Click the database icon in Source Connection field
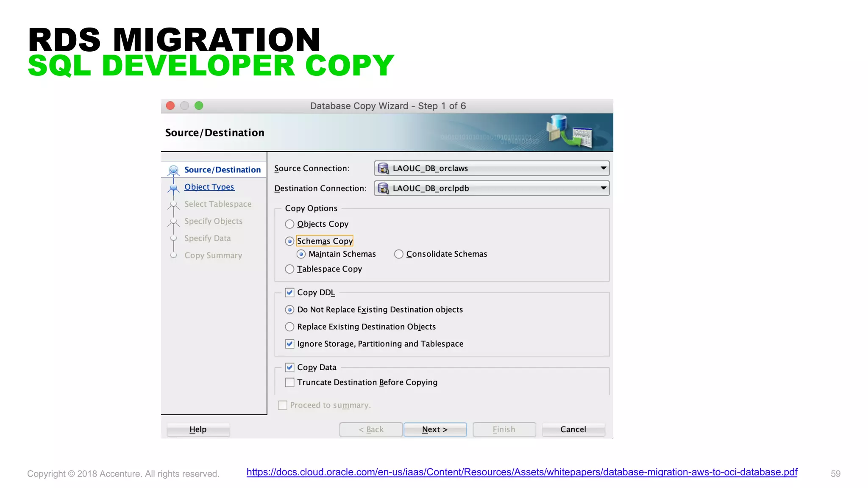The image size is (868, 488). coord(383,168)
